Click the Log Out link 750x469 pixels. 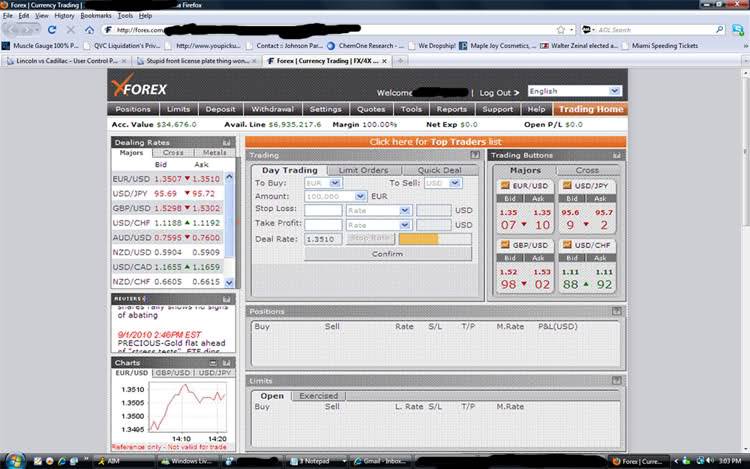(494, 92)
